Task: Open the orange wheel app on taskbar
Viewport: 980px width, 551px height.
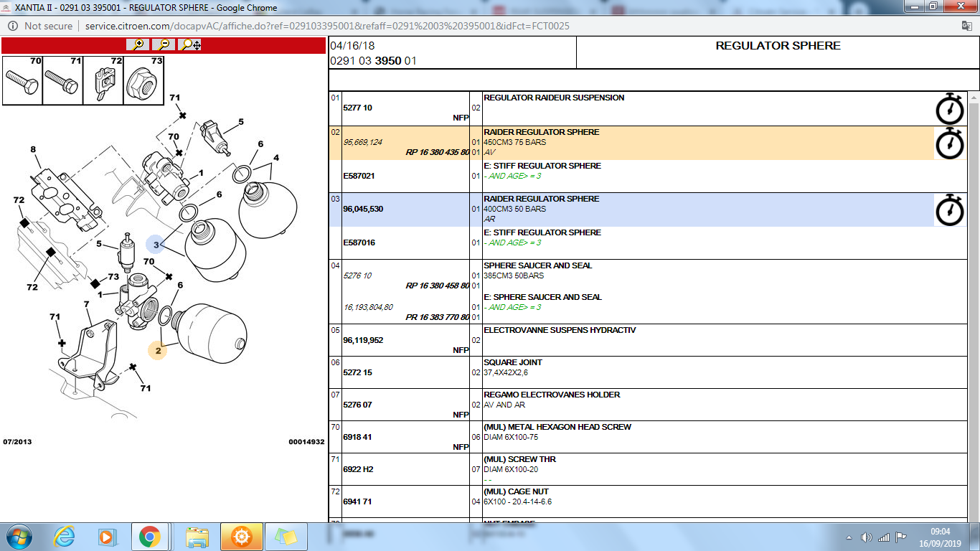Action: (x=242, y=537)
